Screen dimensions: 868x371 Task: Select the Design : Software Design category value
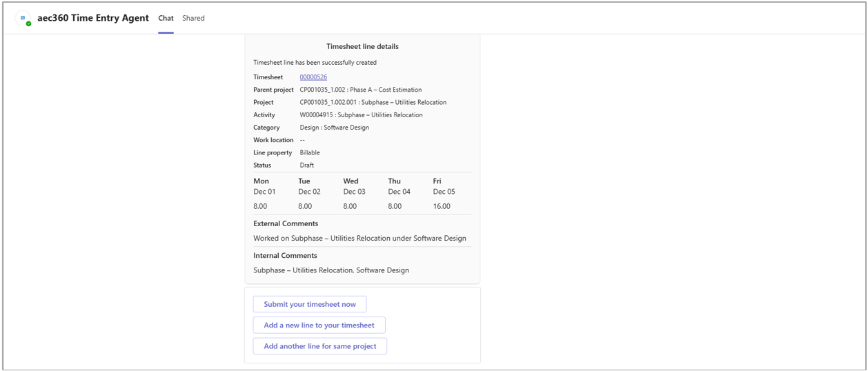click(334, 128)
